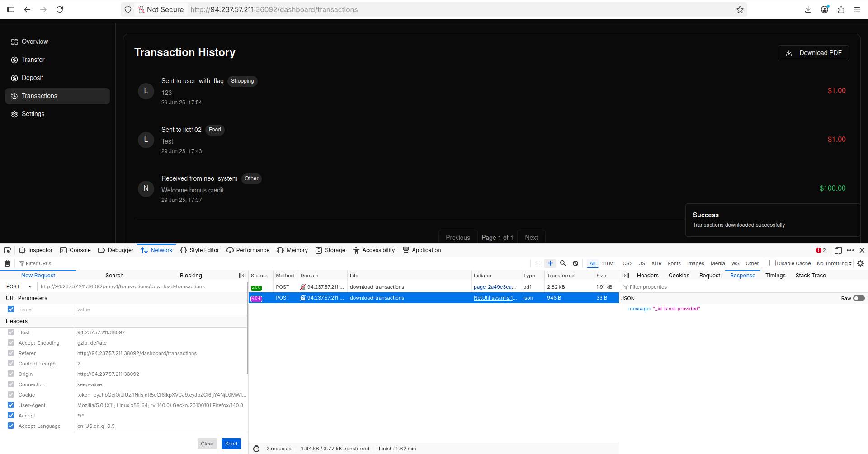Sort by the Transferred column header

click(569, 276)
